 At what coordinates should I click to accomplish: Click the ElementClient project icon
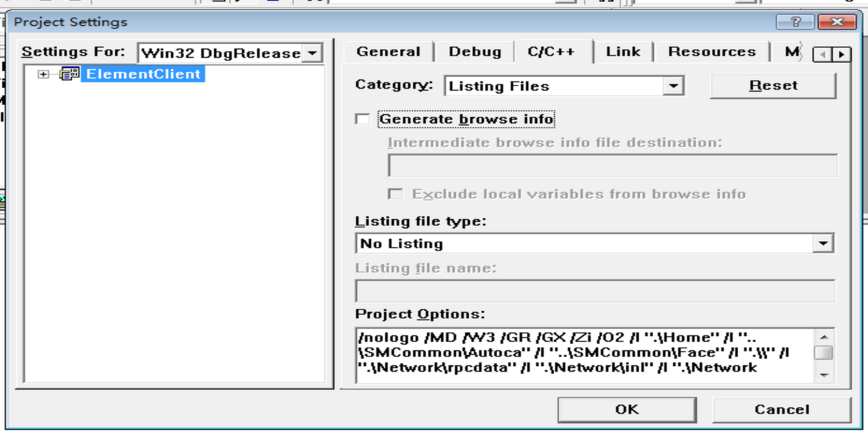click(70, 74)
